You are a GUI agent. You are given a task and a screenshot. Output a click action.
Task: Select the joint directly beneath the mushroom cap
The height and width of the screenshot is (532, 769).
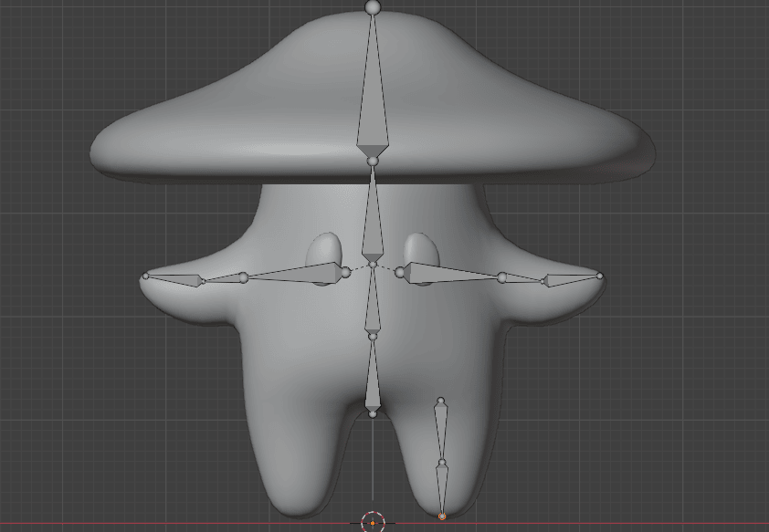pos(373,162)
